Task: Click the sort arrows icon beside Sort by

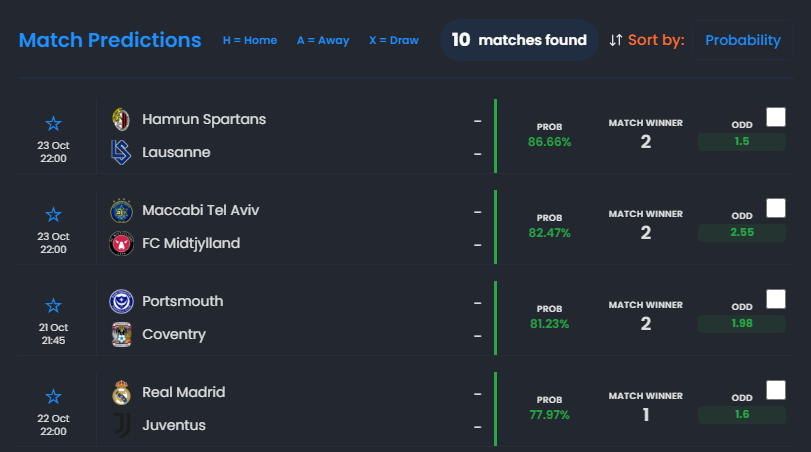Action: 616,40
